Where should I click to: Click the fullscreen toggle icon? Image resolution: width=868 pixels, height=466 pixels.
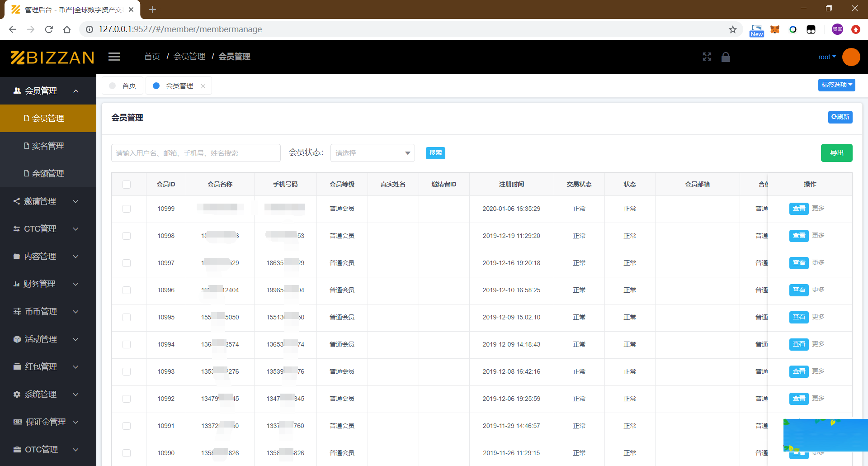click(707, 57)
